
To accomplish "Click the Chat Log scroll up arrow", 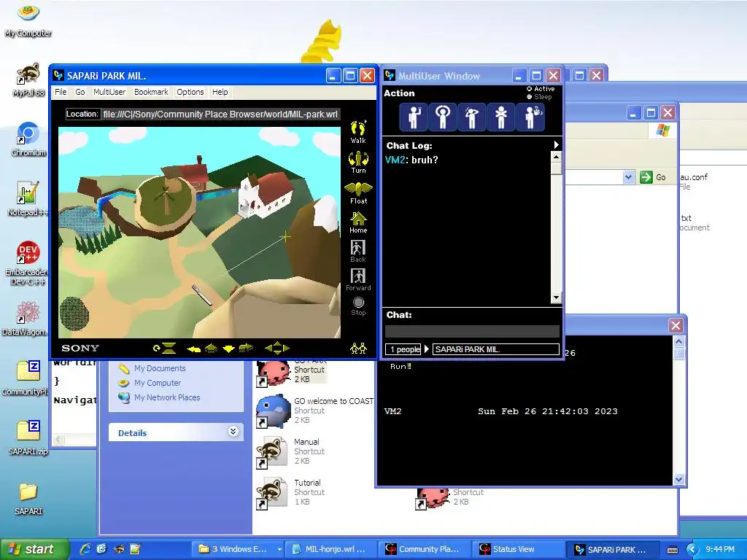I will point(556,157).
